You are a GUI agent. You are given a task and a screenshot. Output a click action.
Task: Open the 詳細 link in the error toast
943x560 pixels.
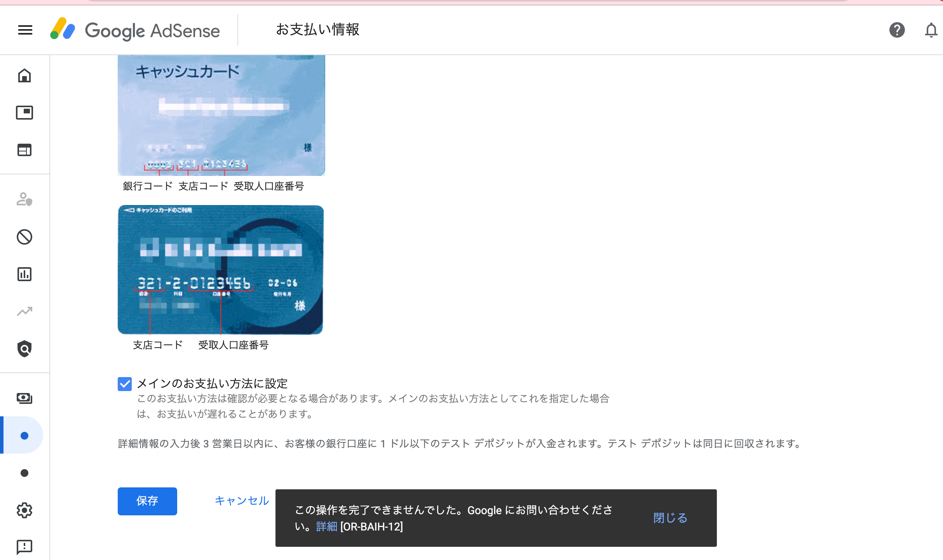[x=327, y=527]
